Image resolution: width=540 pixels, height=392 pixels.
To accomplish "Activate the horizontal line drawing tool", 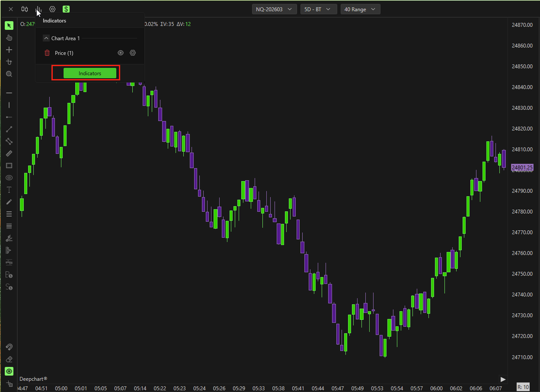I will pos(9,93).
